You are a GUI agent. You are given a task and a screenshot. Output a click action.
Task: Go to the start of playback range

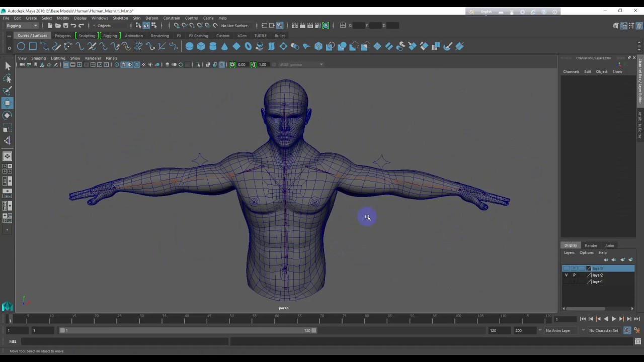(x=583, y=319)
